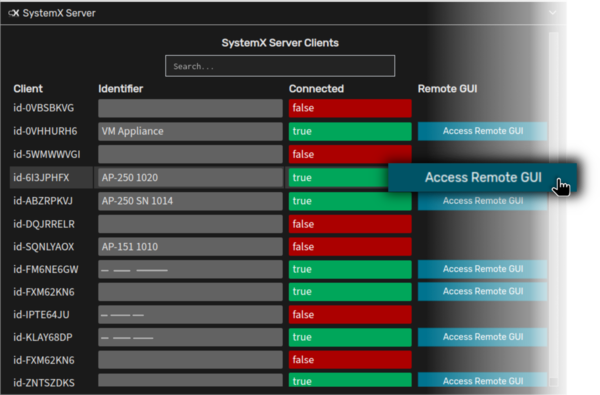Image resolution: width=600 pixels, height=395 pixels.
Task: Focus the client Search field
Action: click(x=280, y=66)
